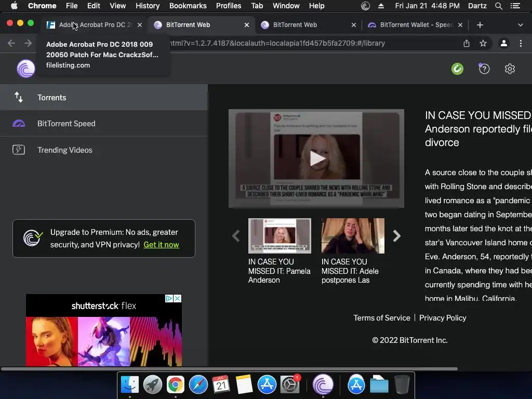Open Chrome profile avatar icon
Screen dimensions: 532x399
tap(504, 43)
